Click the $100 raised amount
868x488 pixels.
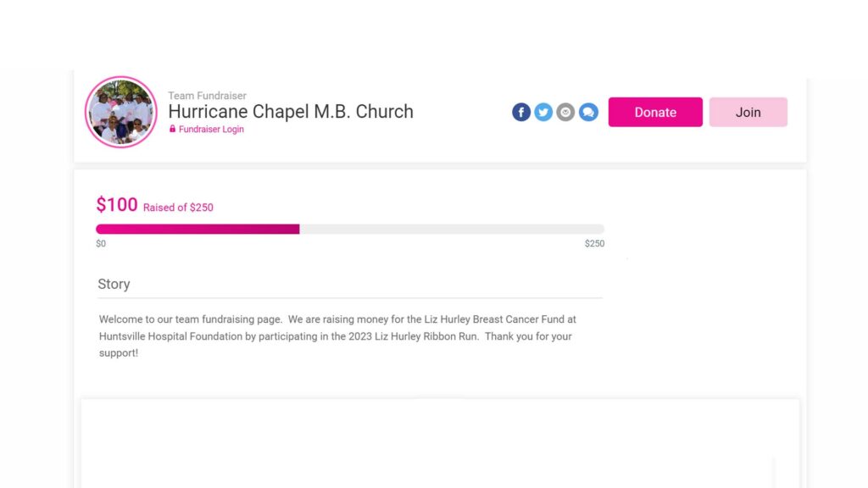117,205
